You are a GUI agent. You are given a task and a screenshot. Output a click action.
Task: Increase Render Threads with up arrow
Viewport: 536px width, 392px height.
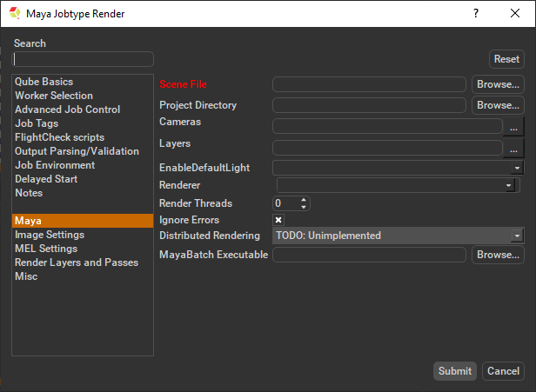[304, 200]
